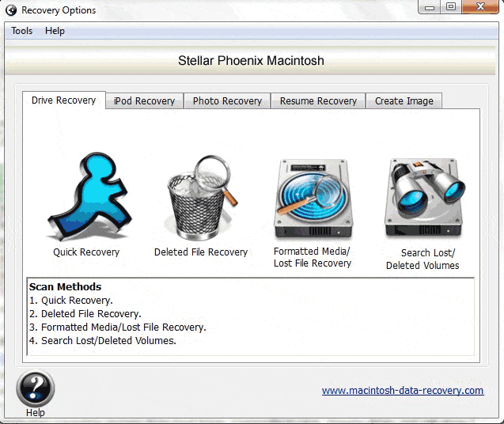
Task: Minimize the Recovery Options window
Action: pyautogui.click(x=430, y=7)
